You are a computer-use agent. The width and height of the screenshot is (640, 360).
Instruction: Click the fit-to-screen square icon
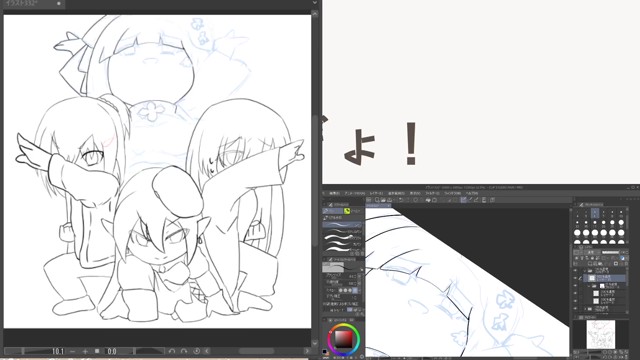tap(97, 351)
